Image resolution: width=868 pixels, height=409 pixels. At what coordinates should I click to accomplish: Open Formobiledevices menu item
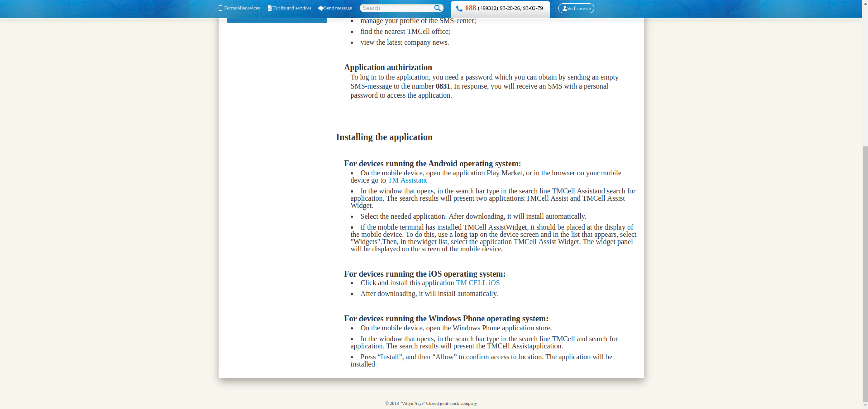pyautogui.click(x=242, y=8)
